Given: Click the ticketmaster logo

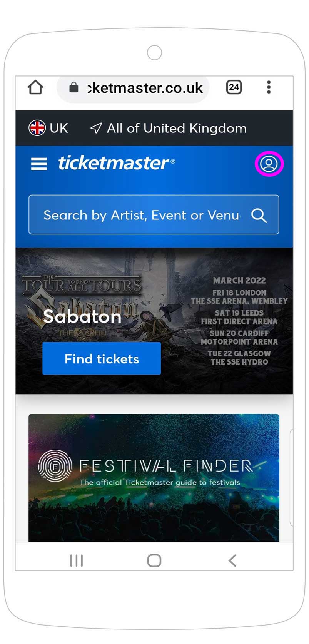Looking at the screenshot, I should coord(116,163).
